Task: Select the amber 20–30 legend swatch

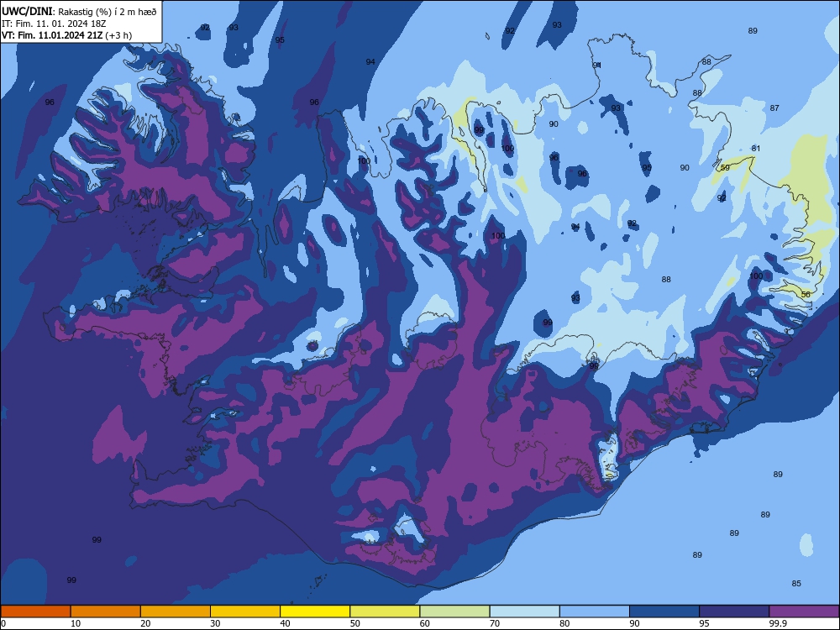Action: [176, 612]
